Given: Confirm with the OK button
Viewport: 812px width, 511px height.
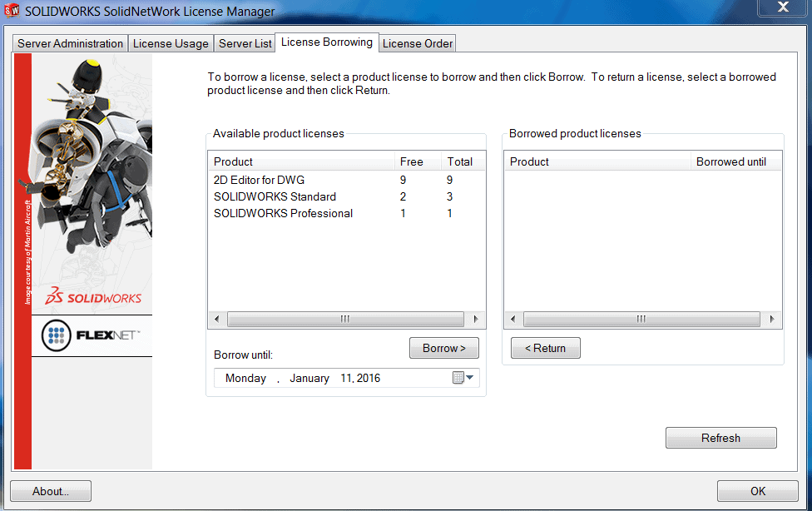Looking at the screenshot, I should (758, 491).
